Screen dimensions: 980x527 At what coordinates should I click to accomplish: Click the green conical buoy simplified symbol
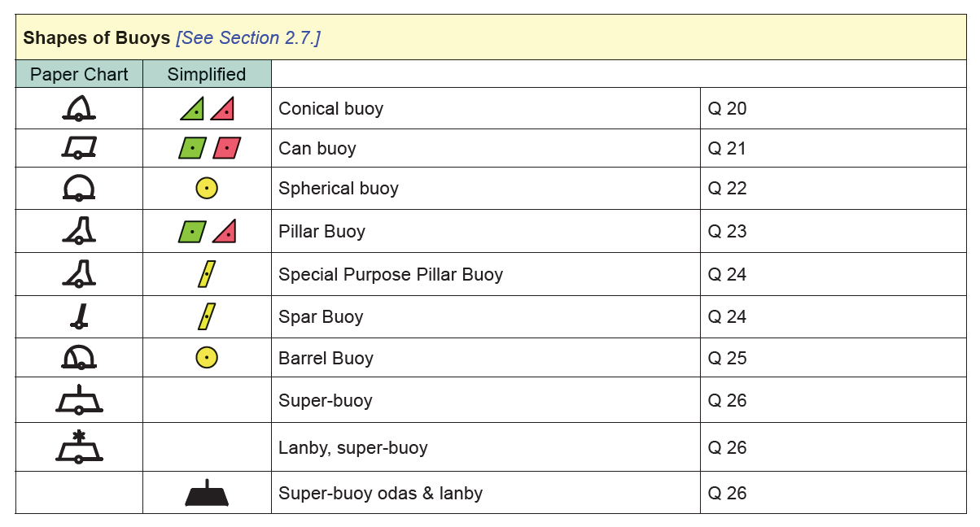tap(192, 108)
